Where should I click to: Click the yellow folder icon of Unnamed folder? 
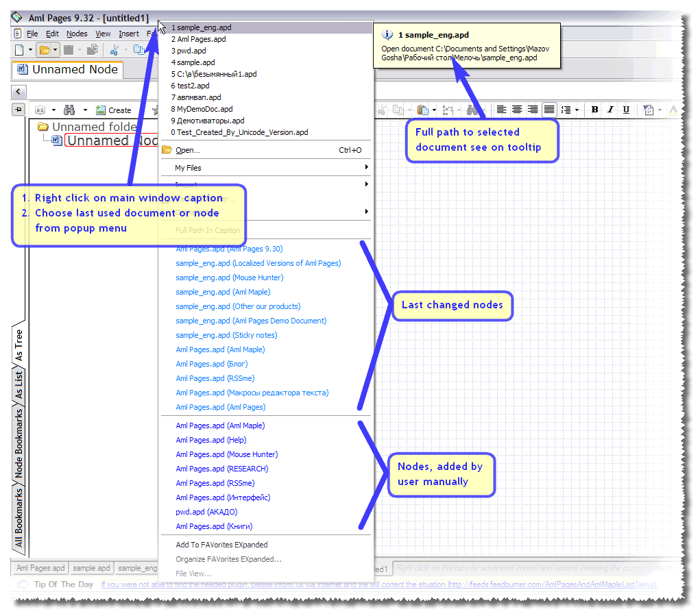point(43,127)
